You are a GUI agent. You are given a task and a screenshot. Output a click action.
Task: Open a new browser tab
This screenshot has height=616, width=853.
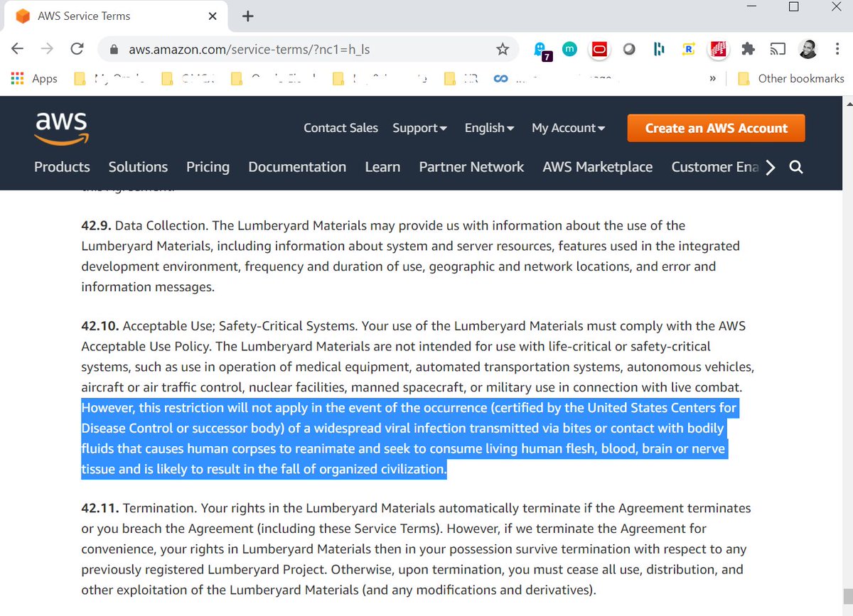247,16
